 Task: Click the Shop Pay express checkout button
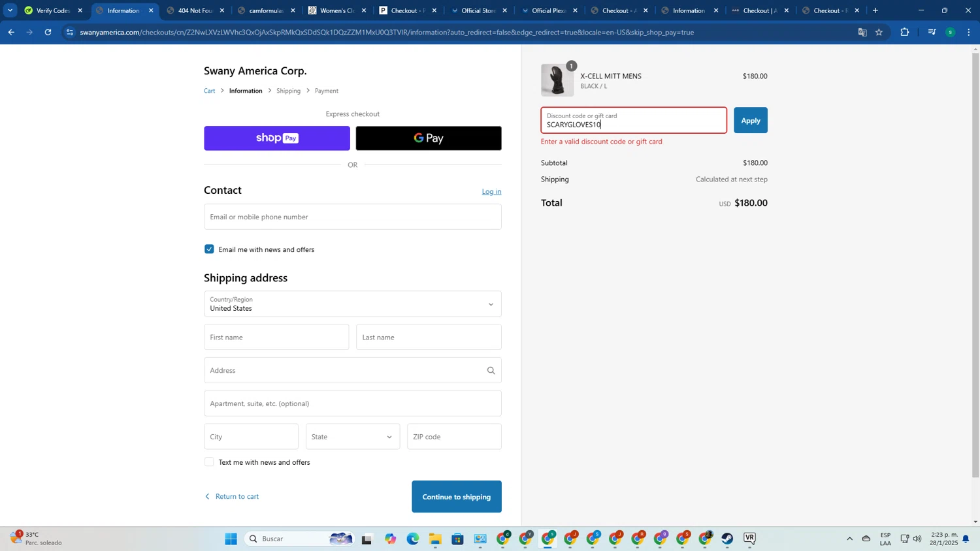(x=277, y=138)
